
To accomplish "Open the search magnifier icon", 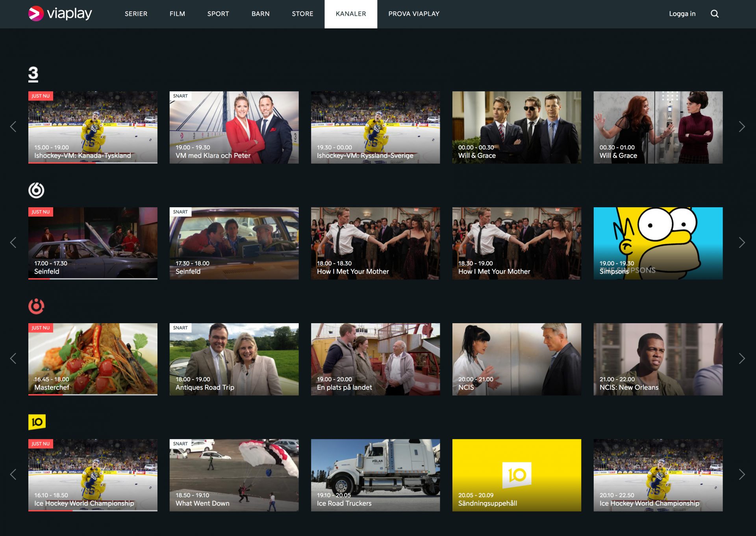I will click(715, 14).
